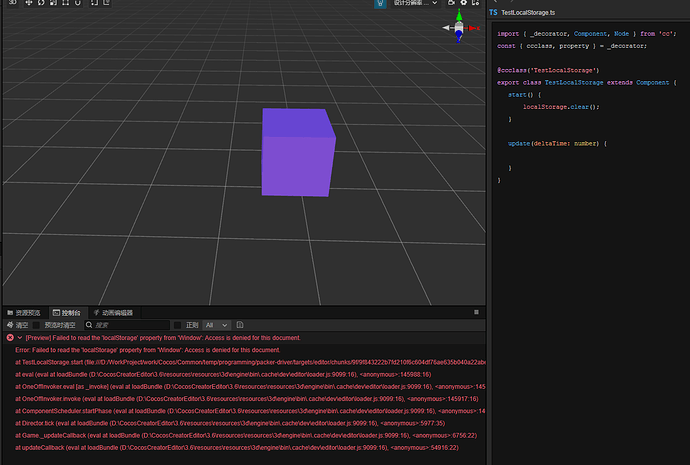
Task: Click 'at Director.tick' stack line
Action: pos(230,423)
